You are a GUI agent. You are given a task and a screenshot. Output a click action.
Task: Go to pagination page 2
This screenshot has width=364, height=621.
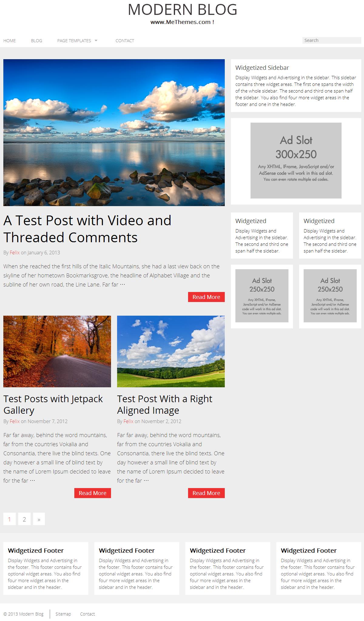[24, 519]
